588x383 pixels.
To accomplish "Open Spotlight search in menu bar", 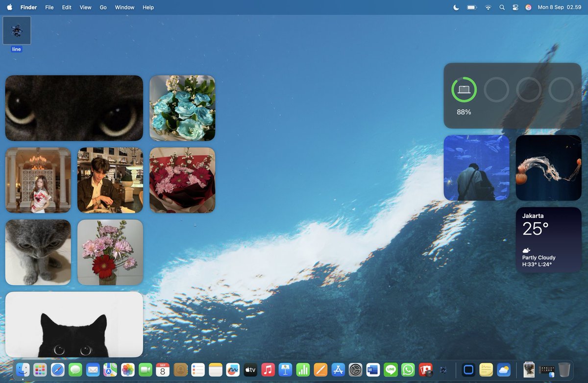I will (x=502, y=7).
